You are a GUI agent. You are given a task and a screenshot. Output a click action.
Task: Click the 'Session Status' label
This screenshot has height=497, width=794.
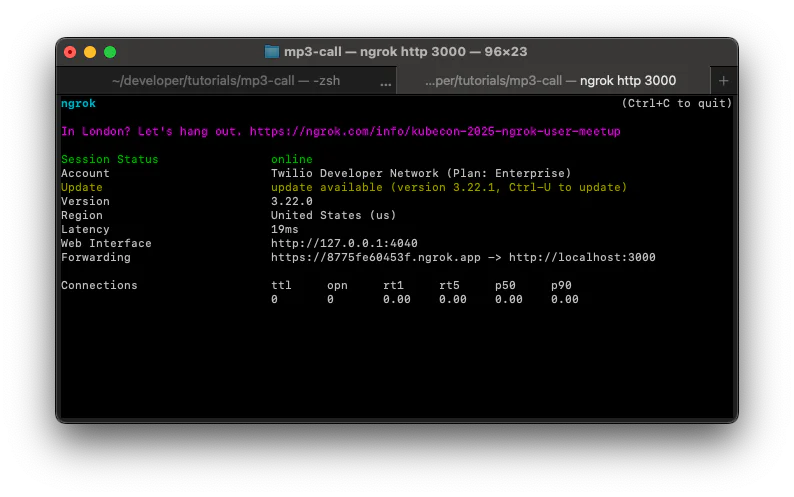point(109,159)
